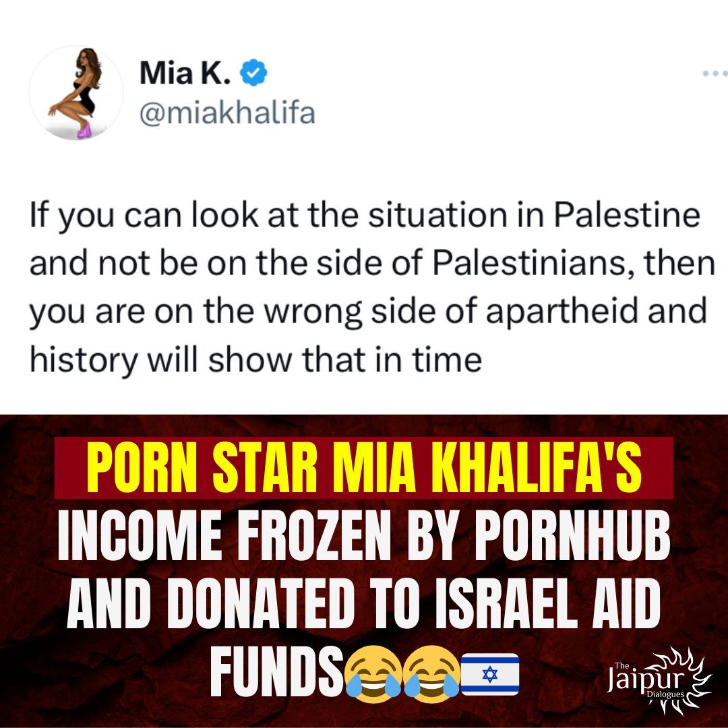Click the Mia K. display name
The image size is (728, 728).
point(185,73)
